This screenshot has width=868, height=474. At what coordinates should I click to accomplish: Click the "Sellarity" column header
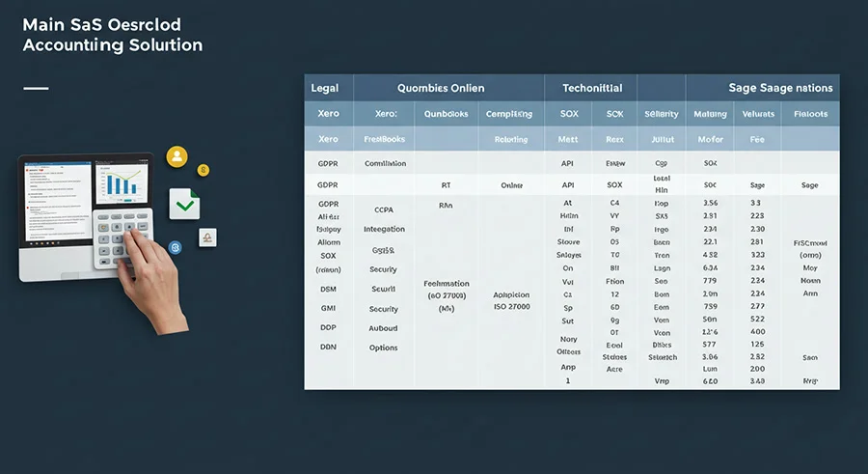tap(661, 114)
